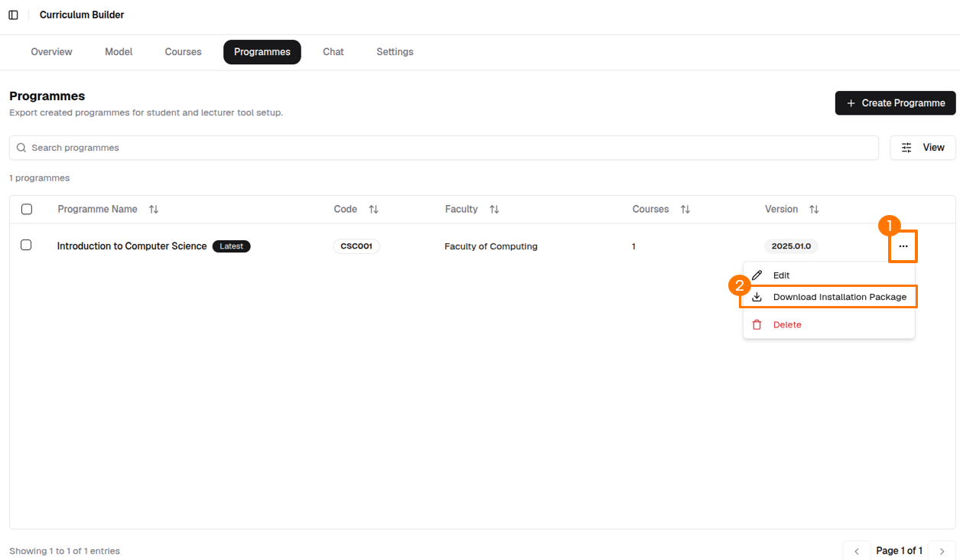Click the 2025.01.0 version badge

(x=791, y=246)
